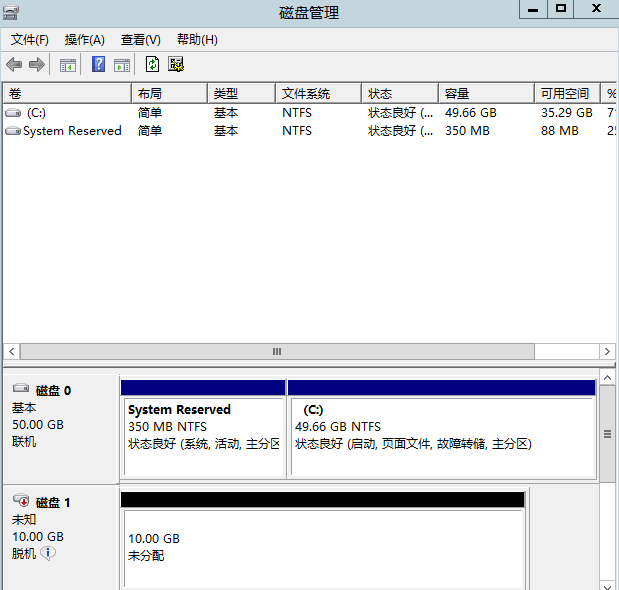
Task: Sort by the 文件系统 column header
Action: click(x=319, y=94)
